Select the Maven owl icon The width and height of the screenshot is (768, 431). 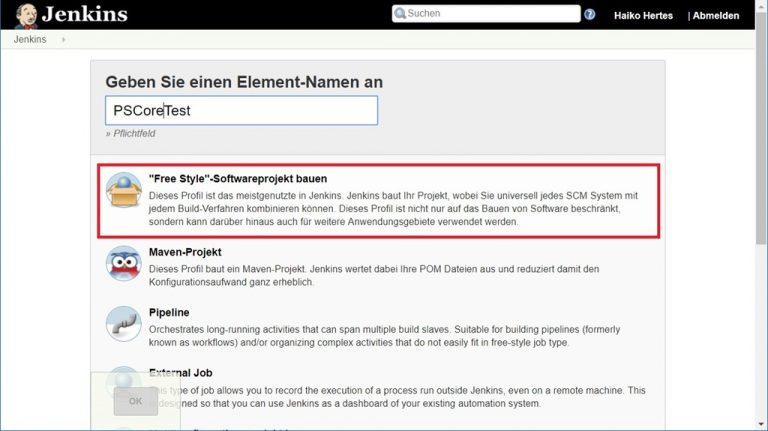(124, 263)
